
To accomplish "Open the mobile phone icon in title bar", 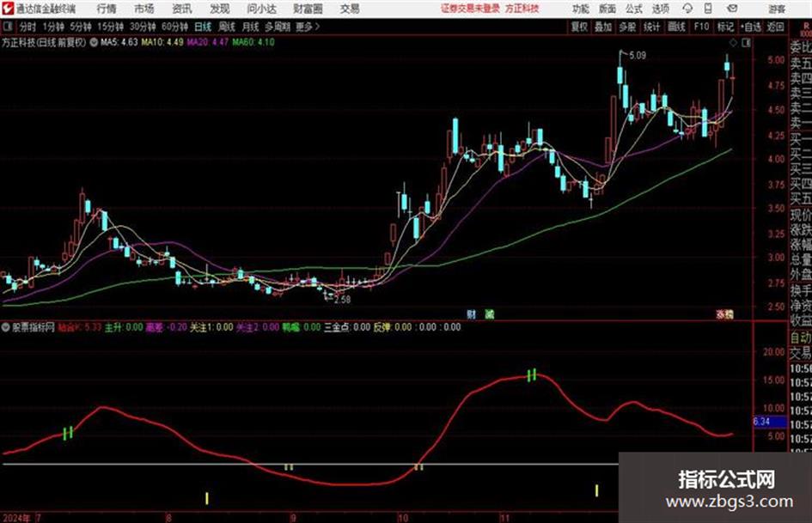I will coord(708,9).
